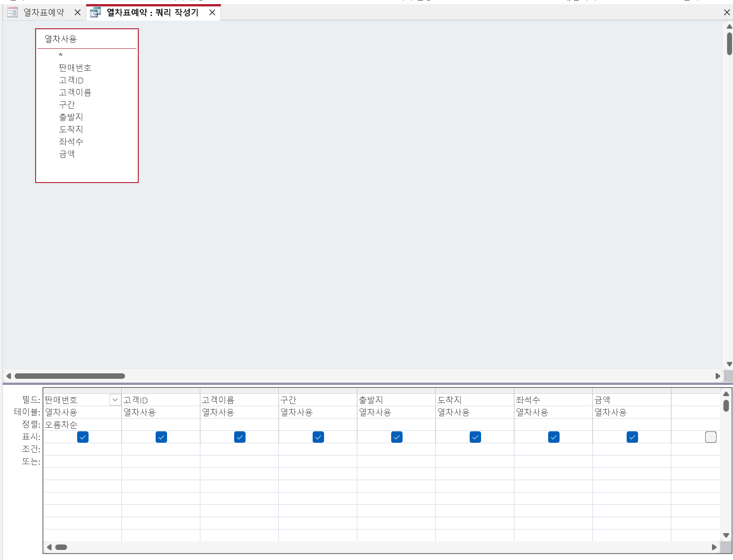Uncheck the 표시 checkbox for 고객이름
Screen dimensions: 733x560
coord(240,437)
